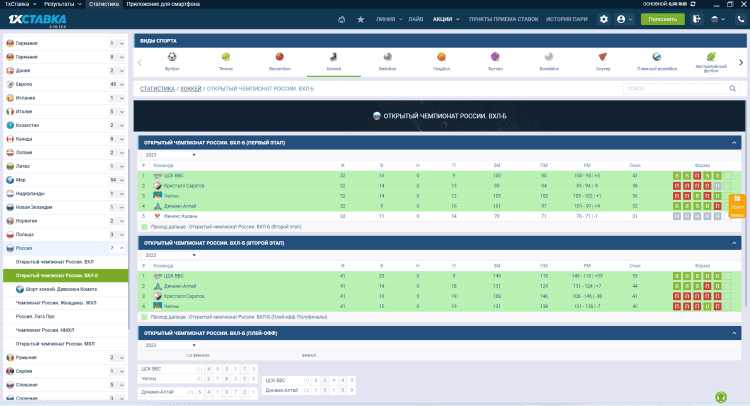Choose the Баскетбол sport icon

coord(280,60)
